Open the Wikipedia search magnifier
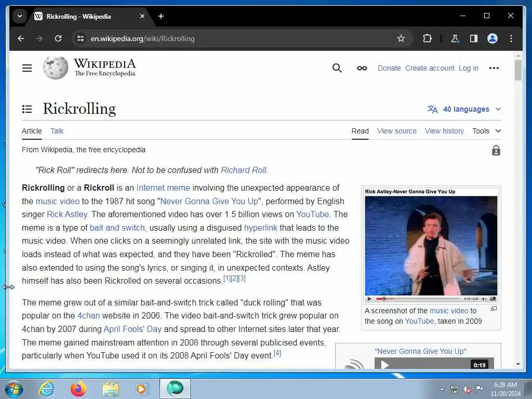 point(337,68)
